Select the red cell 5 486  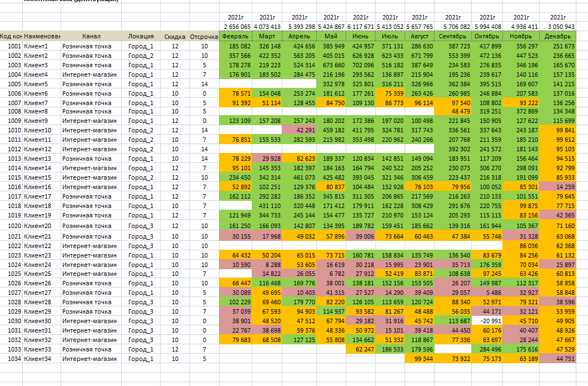pos(487,293)
